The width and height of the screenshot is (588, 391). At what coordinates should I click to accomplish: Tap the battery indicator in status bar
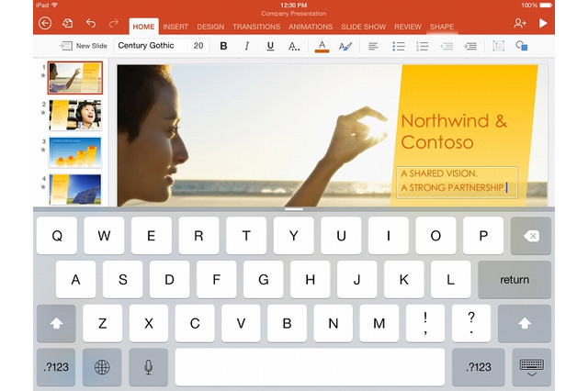546,6
